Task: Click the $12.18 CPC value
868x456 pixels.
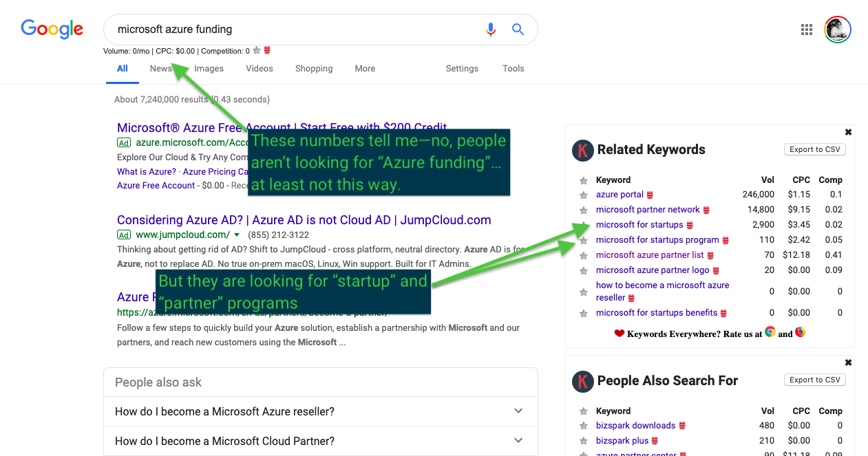Action: [796, 255]
